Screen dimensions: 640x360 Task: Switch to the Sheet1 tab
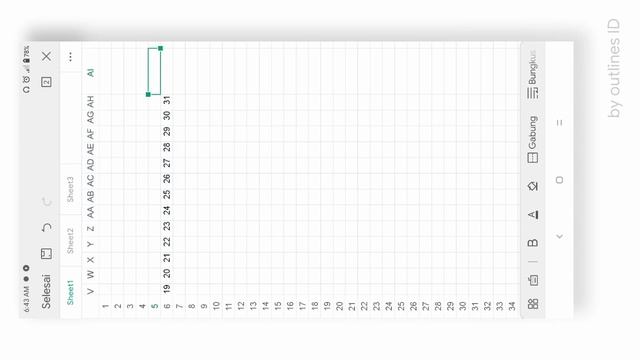70,292
